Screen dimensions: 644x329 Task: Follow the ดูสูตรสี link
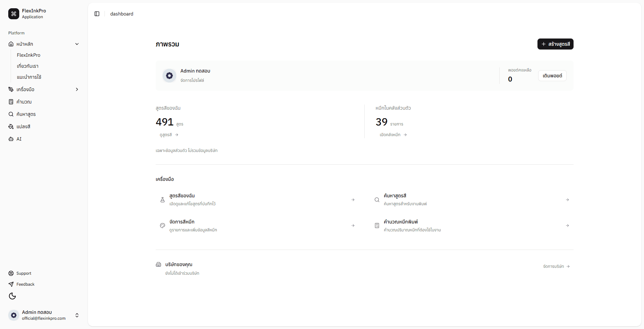pos(169,135)
